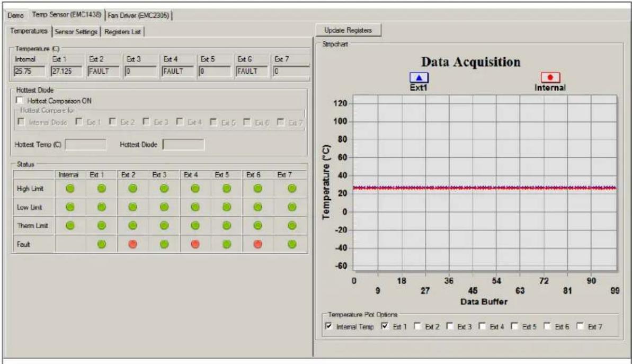Enable Ext 6 plot option checkbox
The image size is (632, 364).
tap(547, 326)
